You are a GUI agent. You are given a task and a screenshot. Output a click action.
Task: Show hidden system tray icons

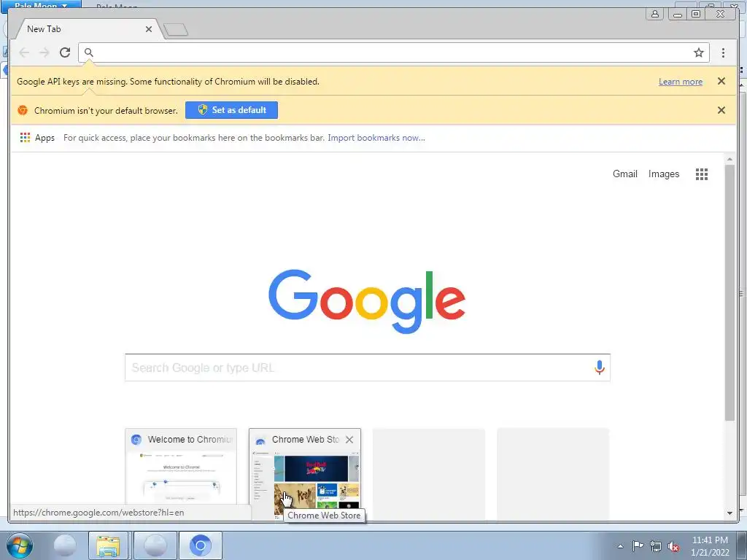tap(620, 546)
